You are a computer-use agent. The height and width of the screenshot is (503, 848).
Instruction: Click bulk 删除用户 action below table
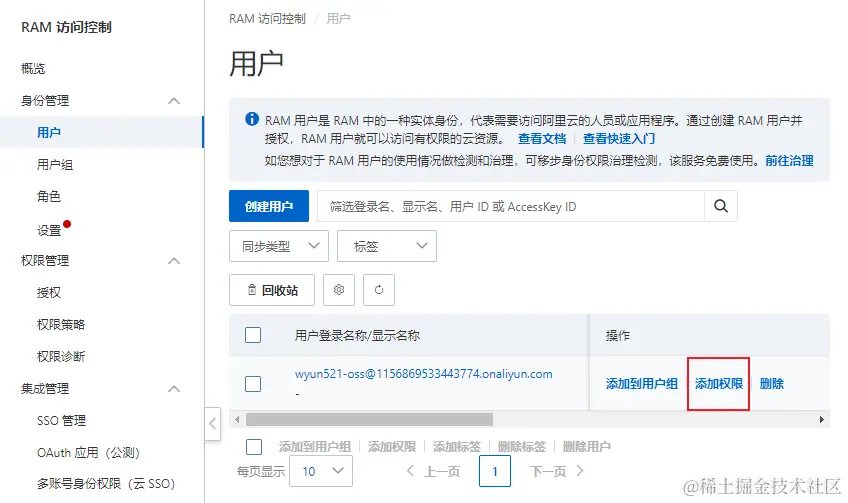[587, 447]
